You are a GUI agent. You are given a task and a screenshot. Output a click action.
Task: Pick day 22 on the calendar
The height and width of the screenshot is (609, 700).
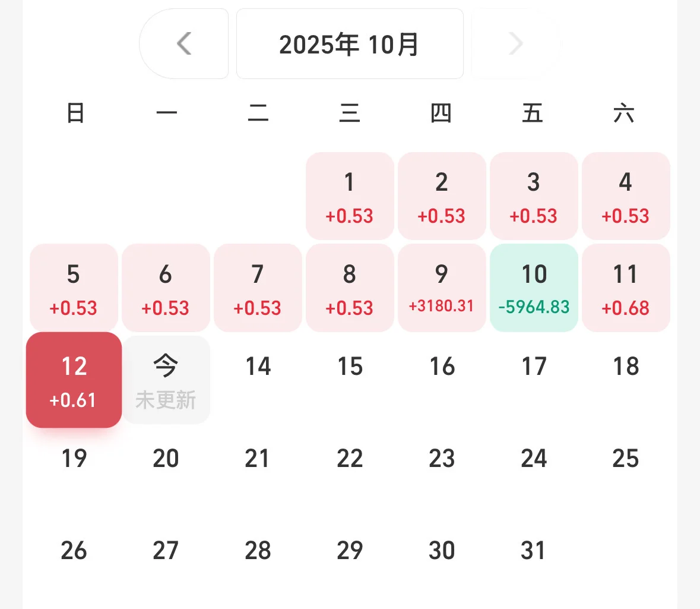point(350,459)
